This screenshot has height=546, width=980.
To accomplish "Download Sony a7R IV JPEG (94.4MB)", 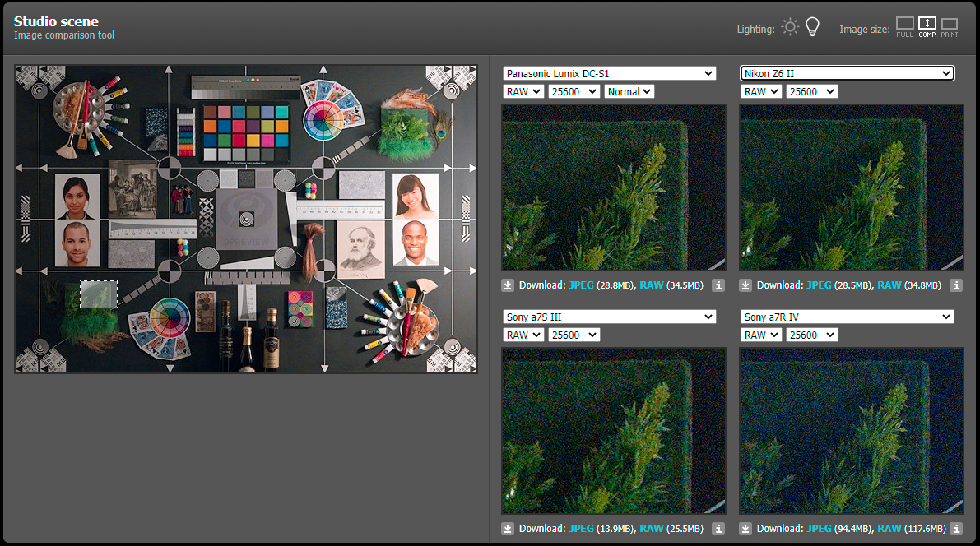I will pos(819,529).
